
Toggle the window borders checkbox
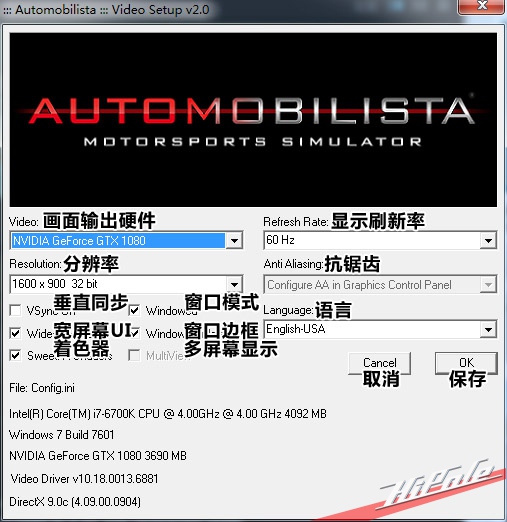(134, 333)
